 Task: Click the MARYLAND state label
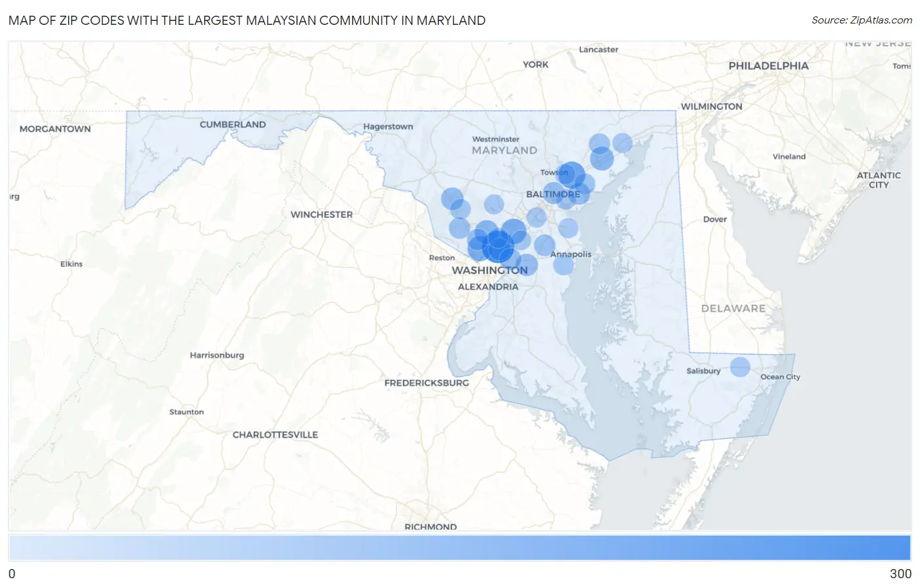point(504,150)
